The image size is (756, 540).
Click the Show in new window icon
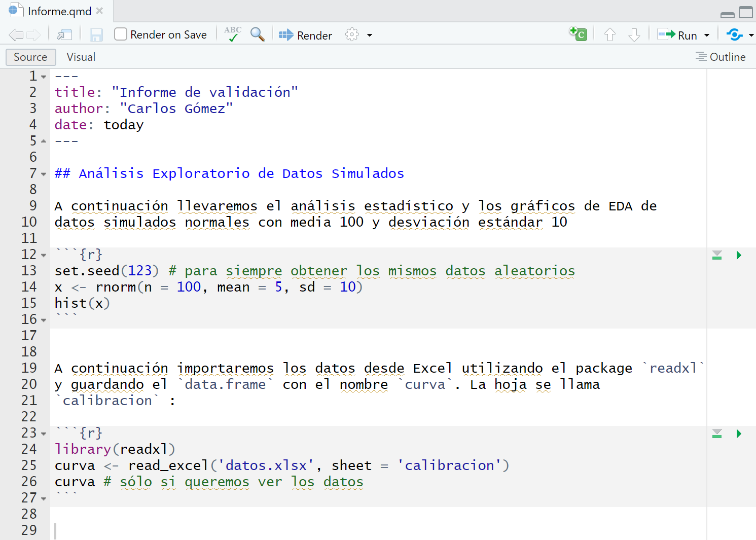tap(64, 35)
